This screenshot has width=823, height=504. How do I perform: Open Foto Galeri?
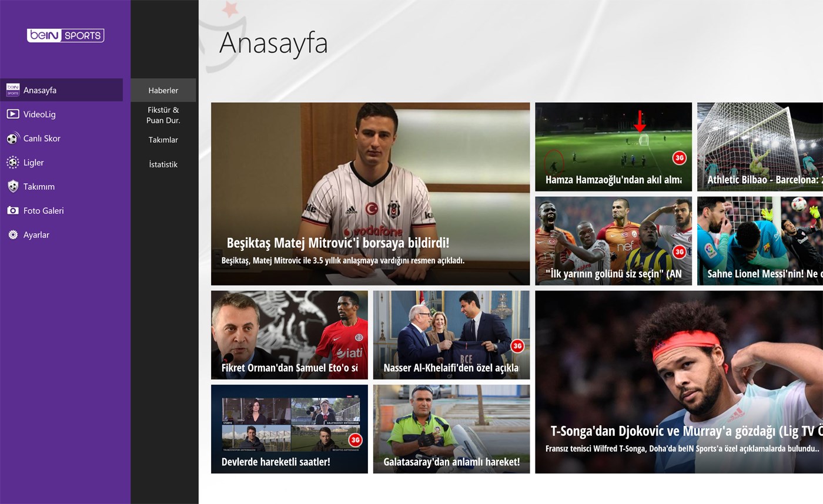(x=62, y=210)
